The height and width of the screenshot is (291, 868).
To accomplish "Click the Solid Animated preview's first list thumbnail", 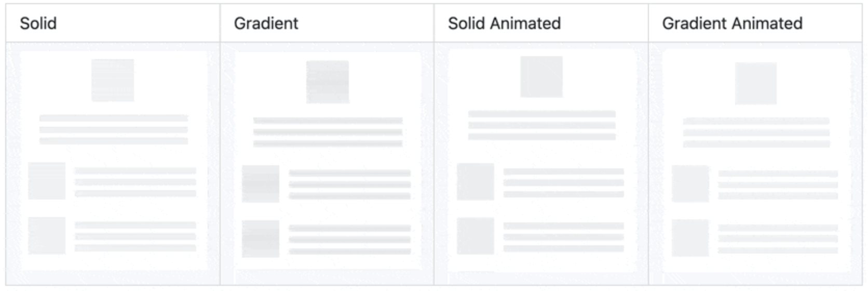I will coord(476,181).
